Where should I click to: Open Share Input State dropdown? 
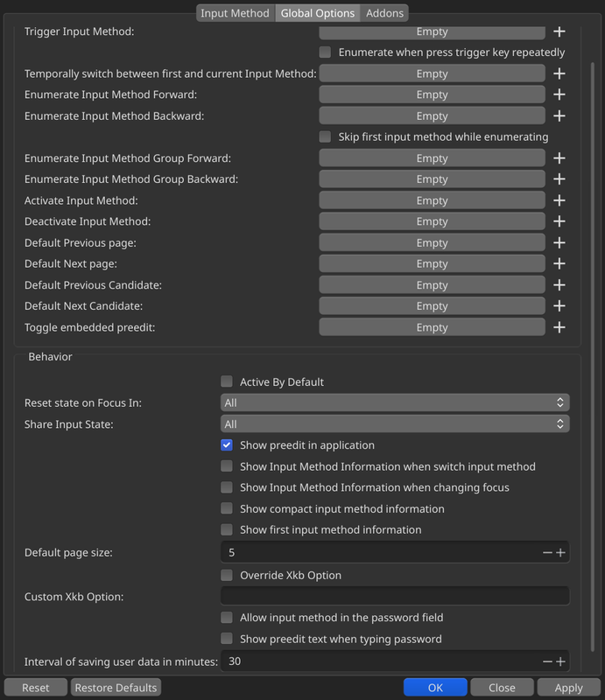(395, 424)
